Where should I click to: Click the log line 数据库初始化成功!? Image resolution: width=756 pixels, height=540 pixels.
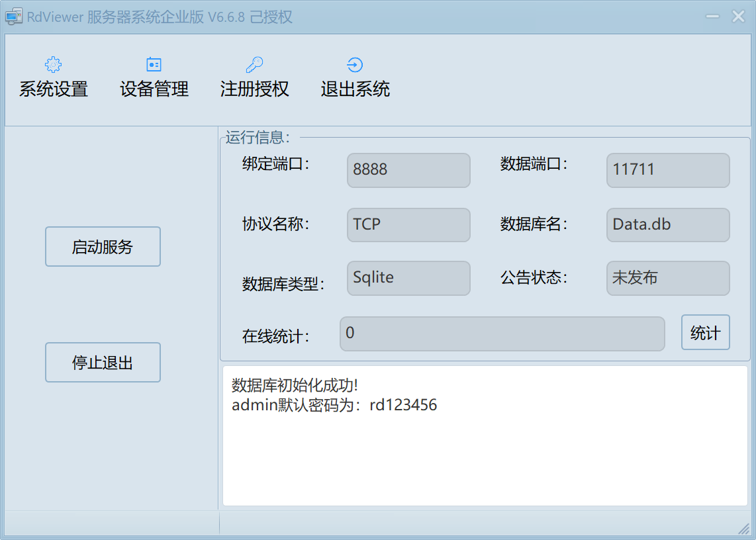point(295,385)
